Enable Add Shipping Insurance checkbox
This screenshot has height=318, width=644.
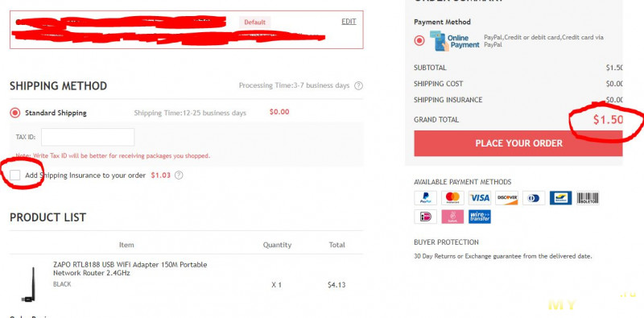coord(15,176)
